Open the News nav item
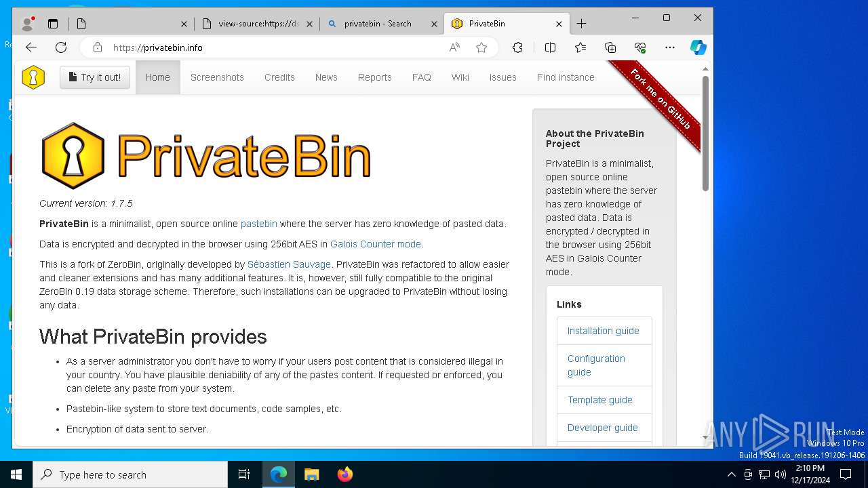 click(326, 77)
